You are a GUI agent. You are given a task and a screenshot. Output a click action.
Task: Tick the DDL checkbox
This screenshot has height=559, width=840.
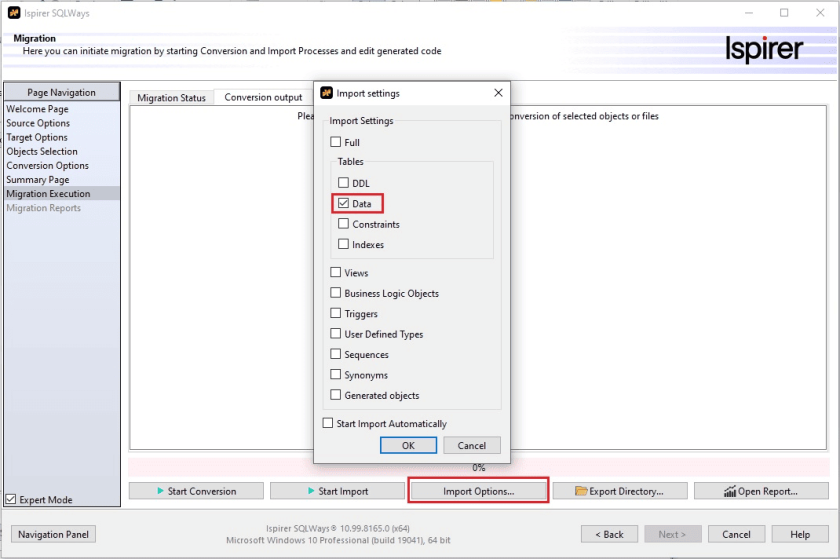pyautogui.click(x=344, y=183)
